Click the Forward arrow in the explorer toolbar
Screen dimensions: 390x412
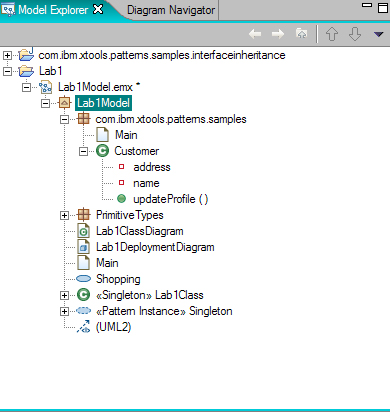click(x=278, y=34)
